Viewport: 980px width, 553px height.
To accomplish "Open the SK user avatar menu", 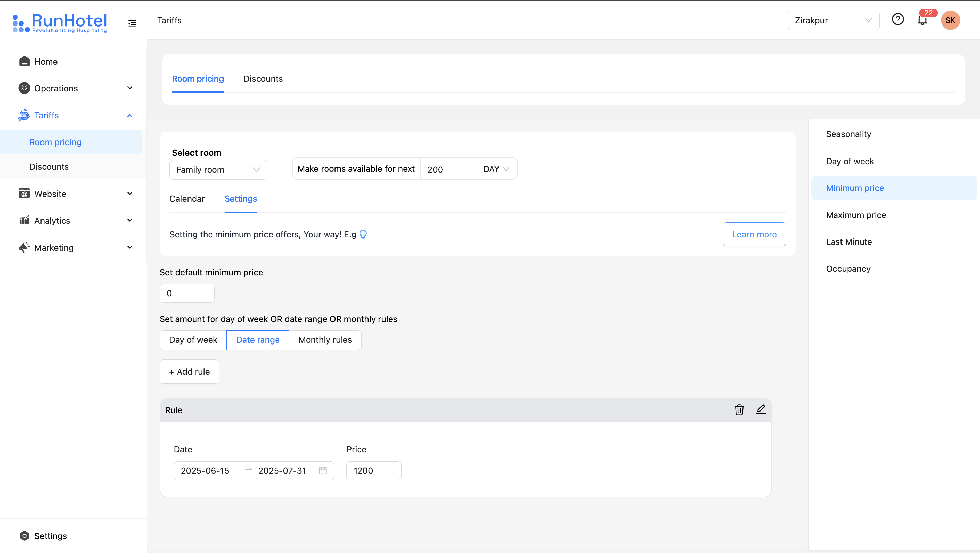I will pos(950,20).
